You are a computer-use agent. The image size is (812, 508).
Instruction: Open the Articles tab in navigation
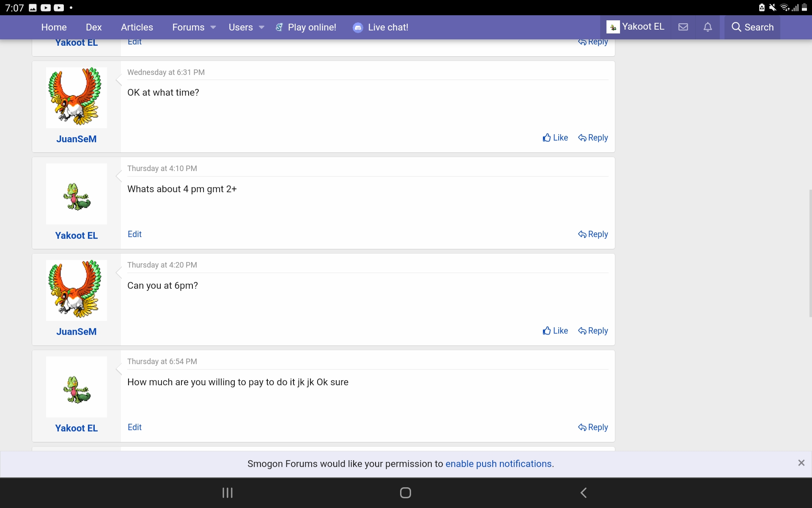point(136,27)
